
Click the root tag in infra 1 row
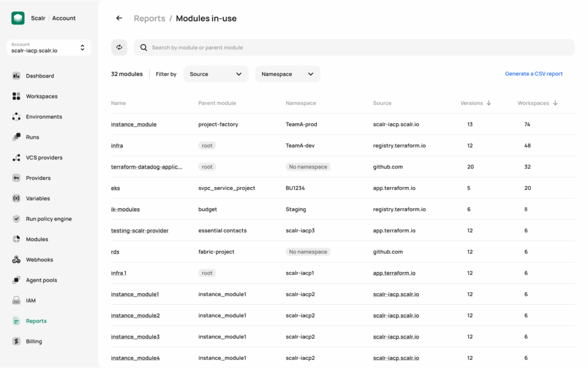coord(207,273)
